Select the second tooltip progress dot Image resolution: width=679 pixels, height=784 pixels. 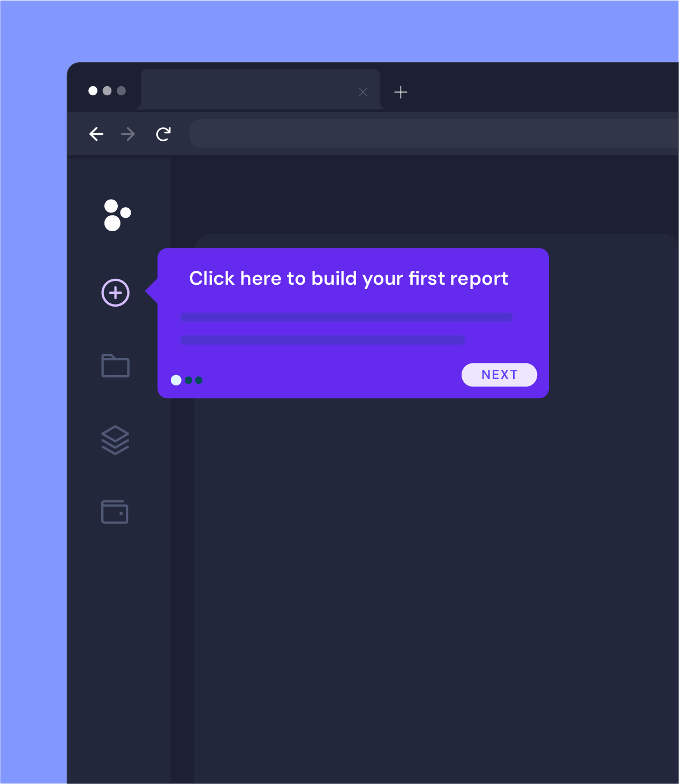click(188, 380)
